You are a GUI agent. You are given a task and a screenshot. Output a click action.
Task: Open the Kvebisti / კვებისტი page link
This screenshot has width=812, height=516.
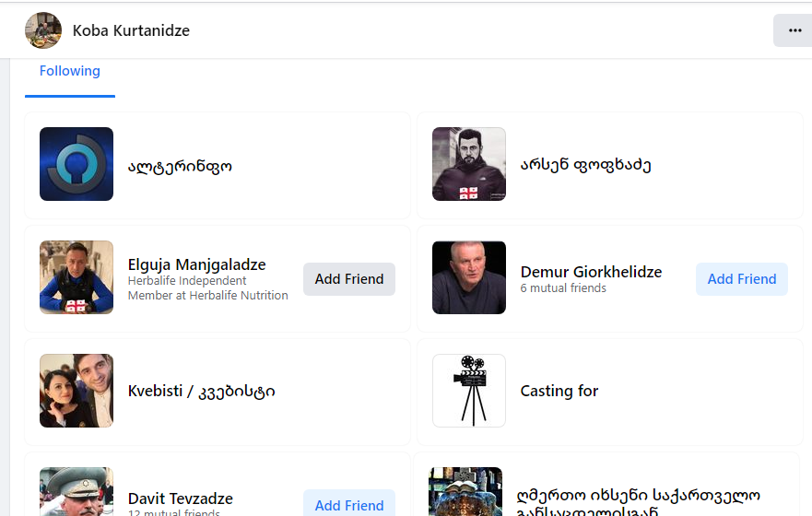[202, 391]
